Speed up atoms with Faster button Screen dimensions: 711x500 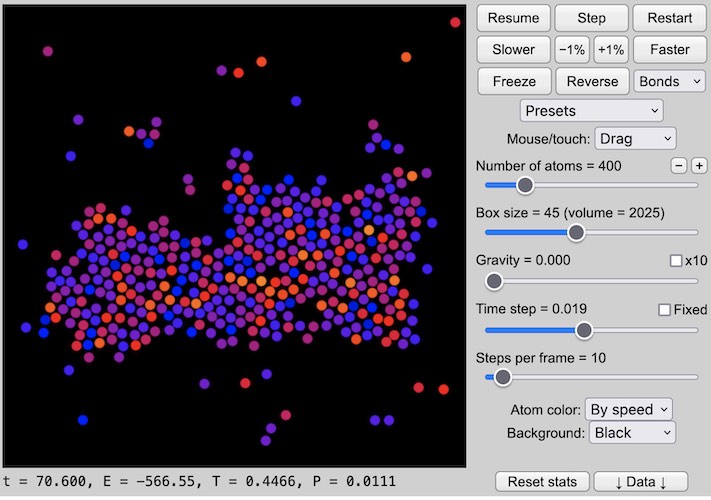click(x=669, y=49)
